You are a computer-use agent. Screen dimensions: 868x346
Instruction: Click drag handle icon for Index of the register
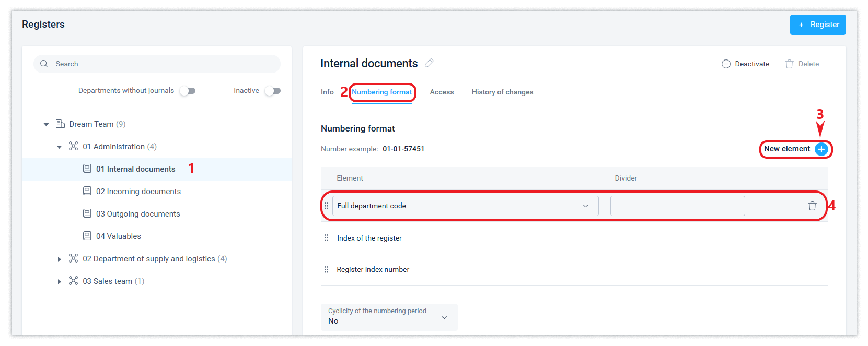[326, 238]
